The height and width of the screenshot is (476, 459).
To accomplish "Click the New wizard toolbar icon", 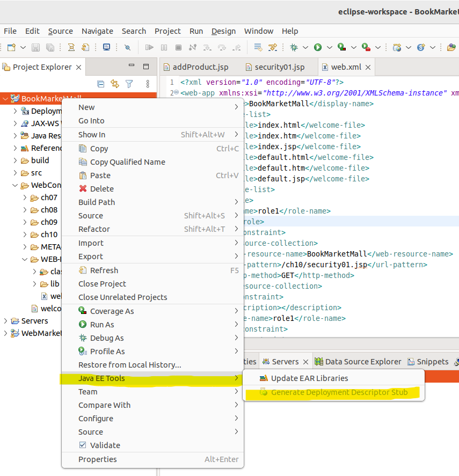I will (12, 47).
